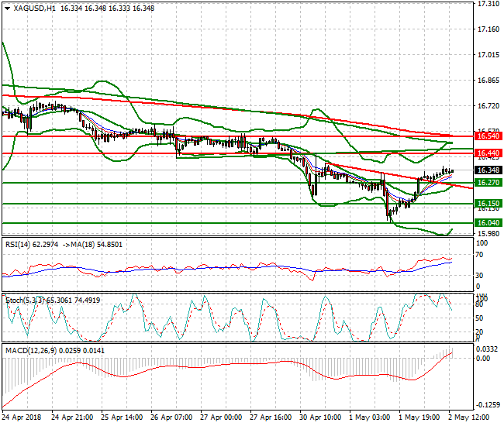Click the XAGUSD,H1 chart title

click(34, 8)
